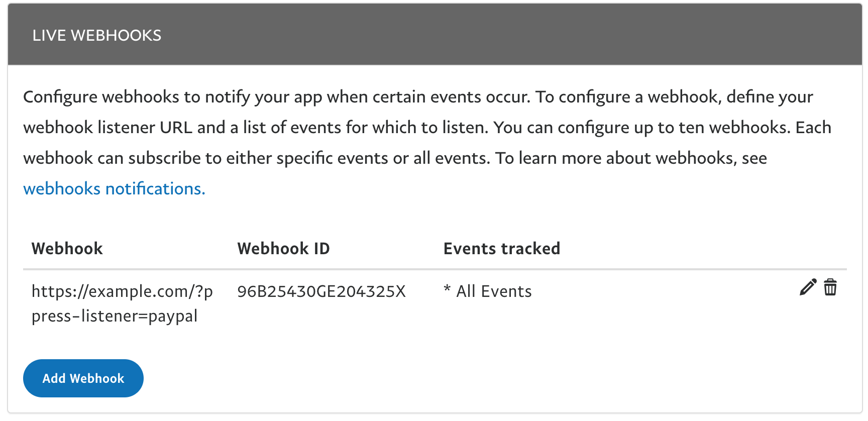Screen dimensions: 868x421
Task: Click the text webhook listener URL in the description
Action: pyautogui.click(x=108, y=127)
